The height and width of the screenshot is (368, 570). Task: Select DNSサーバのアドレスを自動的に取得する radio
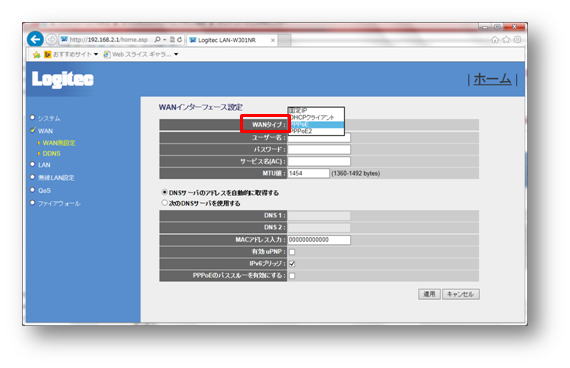click(x=165, y=192)
